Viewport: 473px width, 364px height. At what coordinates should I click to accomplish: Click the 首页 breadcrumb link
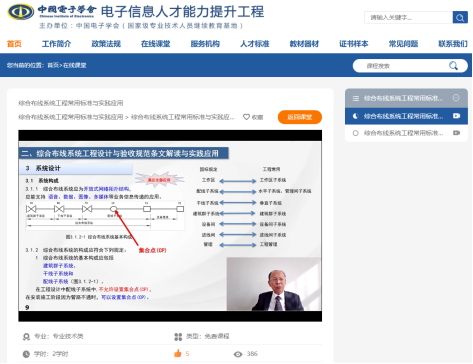[x=53, y=65]
